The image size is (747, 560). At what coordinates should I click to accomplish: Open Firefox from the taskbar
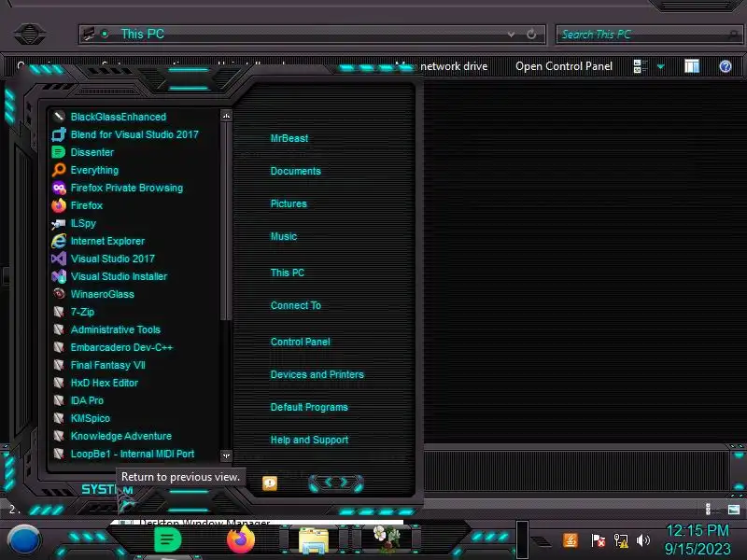[x=241, y=539]
